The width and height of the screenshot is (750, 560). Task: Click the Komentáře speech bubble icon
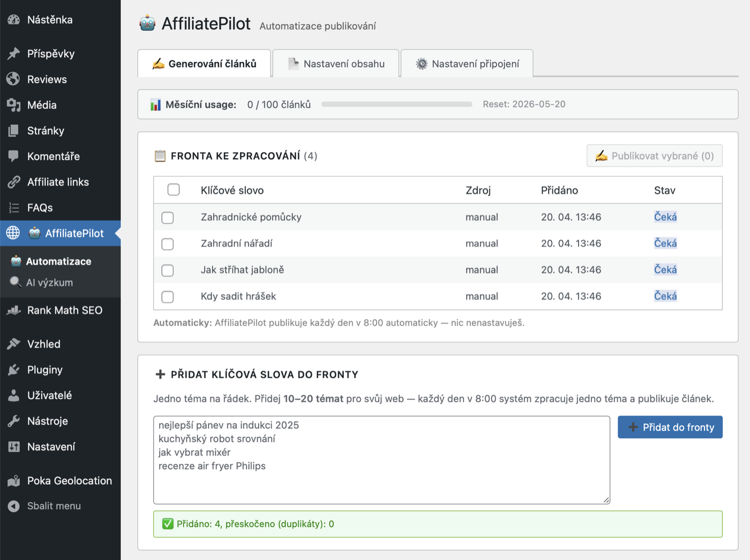pyautogui.click(x=14, y=156)
